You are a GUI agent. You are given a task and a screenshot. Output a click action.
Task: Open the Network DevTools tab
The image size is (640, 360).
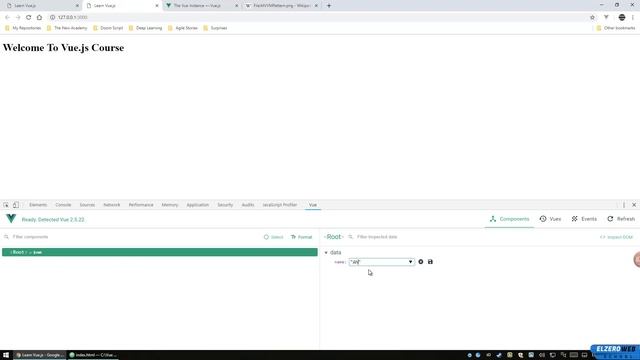tap(111, 205)
